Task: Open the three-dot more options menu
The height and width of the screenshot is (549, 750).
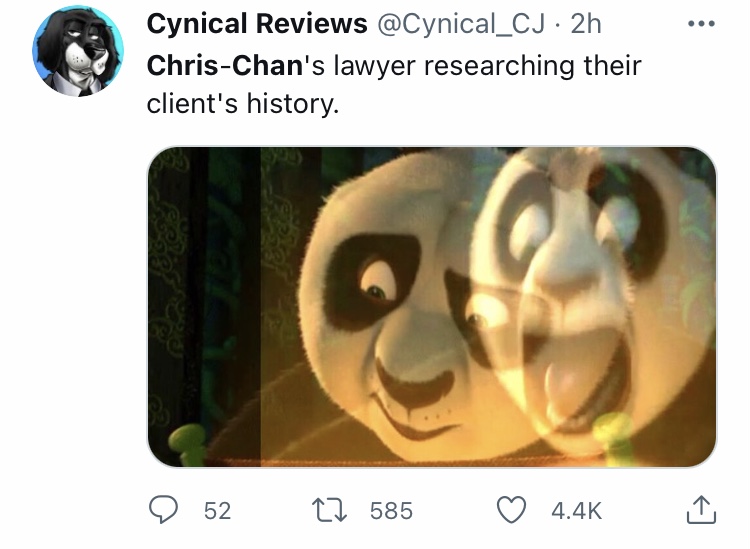Action: (x=701, y=23)
